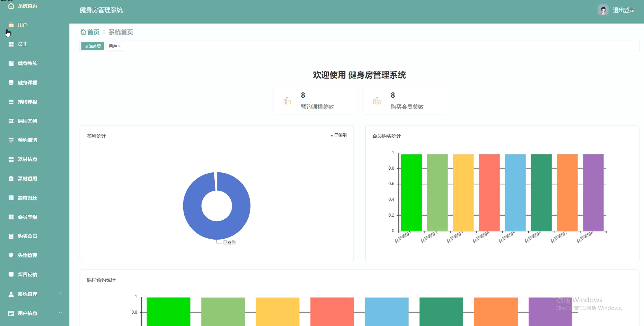Open the 员工 menu item
Viewport: 644px width, 326px height.
point(35,44)
